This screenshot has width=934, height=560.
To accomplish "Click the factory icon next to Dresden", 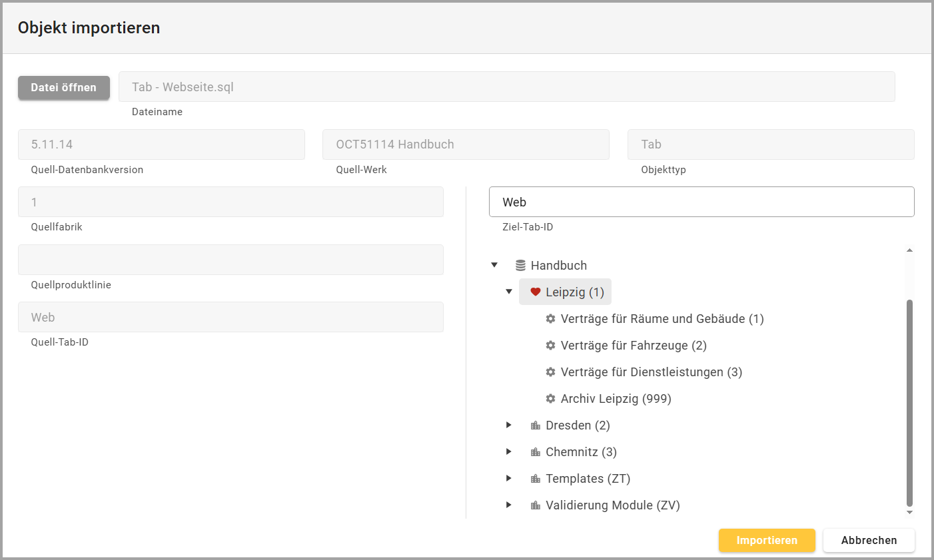I will pyautogui.click(x=535, y=425).
